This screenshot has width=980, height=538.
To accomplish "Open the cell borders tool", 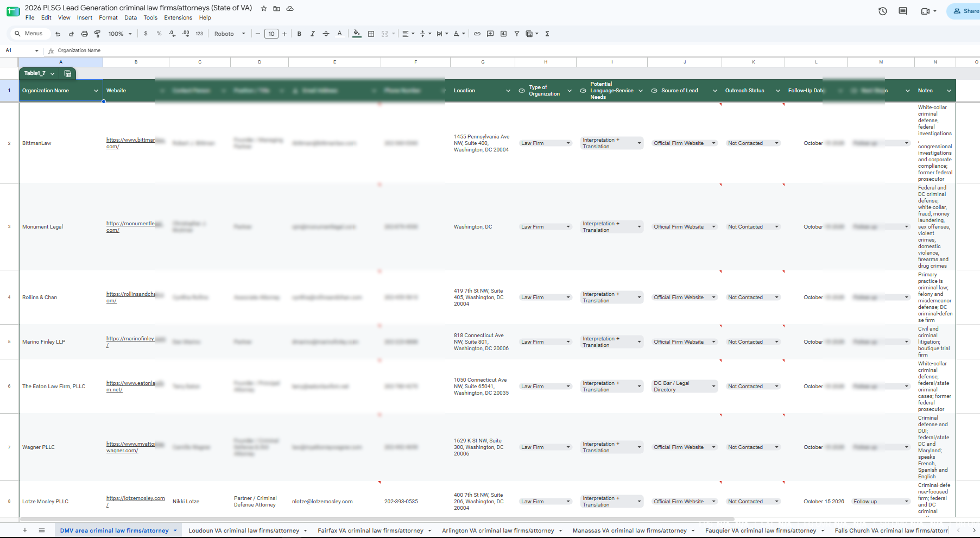I will pos(371,34).
